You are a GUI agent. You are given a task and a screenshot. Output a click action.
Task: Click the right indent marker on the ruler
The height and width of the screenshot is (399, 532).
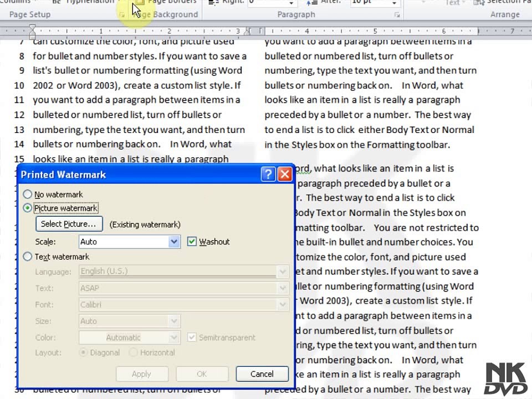point(248,32)
